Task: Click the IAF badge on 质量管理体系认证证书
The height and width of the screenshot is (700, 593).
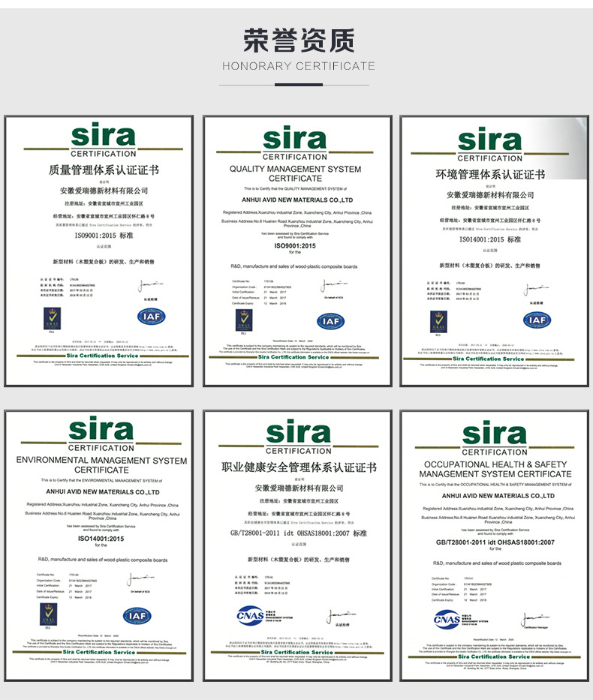Action: click(152, 317)
